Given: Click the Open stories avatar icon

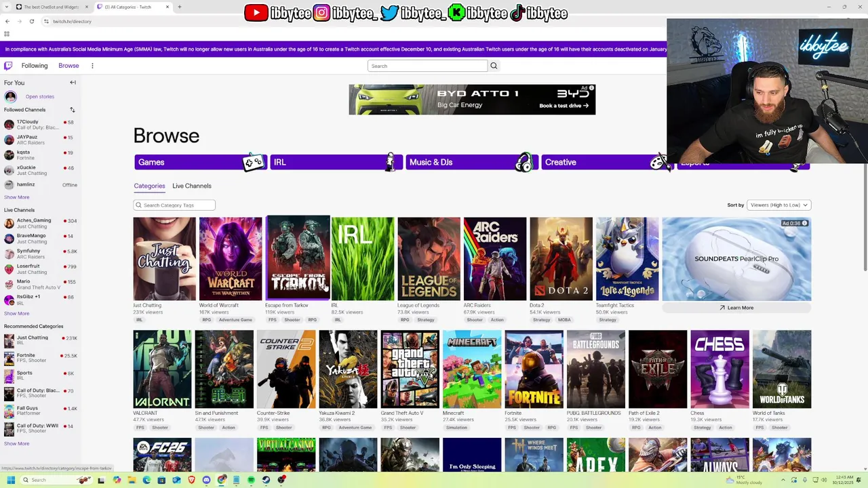Looking at the screenshot, I should click(x=10, y=97).
